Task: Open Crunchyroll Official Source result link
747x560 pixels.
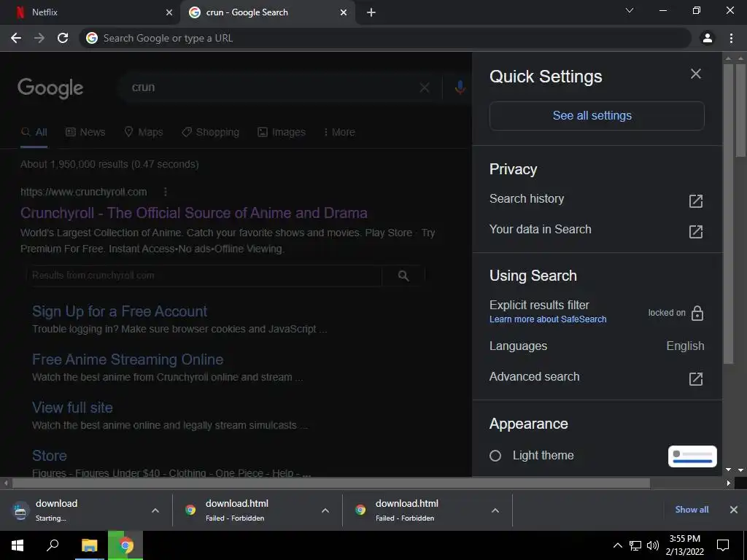Action: (194, 213)
